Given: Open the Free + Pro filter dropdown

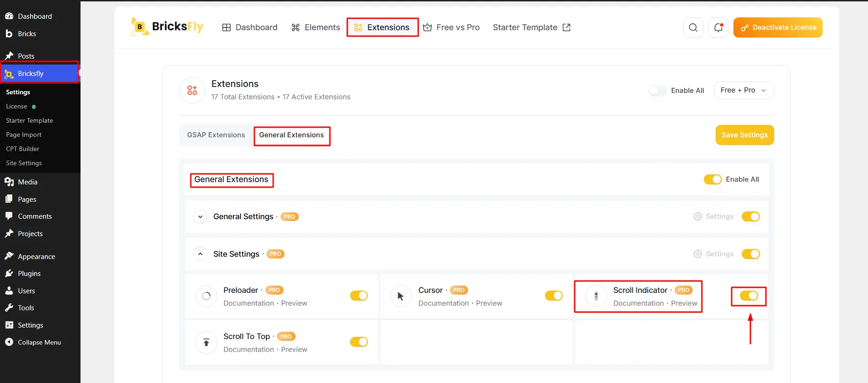Looking at the screenshot, I should (744, 90).
